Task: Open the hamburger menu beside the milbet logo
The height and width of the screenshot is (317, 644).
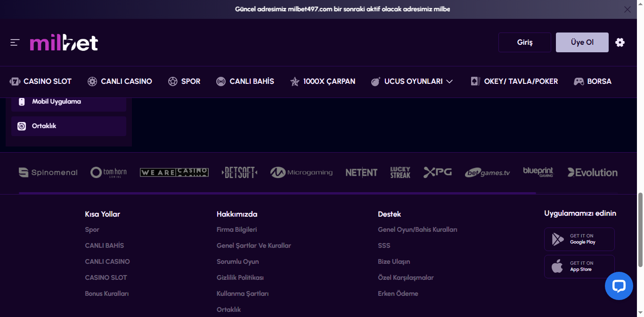Action: [x=15, y=42]
